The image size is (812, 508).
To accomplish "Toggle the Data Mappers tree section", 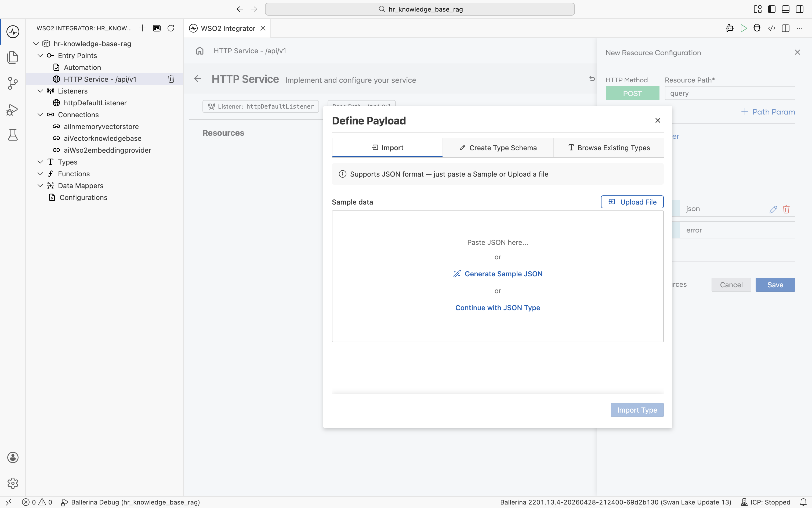I will coord(40,185).
